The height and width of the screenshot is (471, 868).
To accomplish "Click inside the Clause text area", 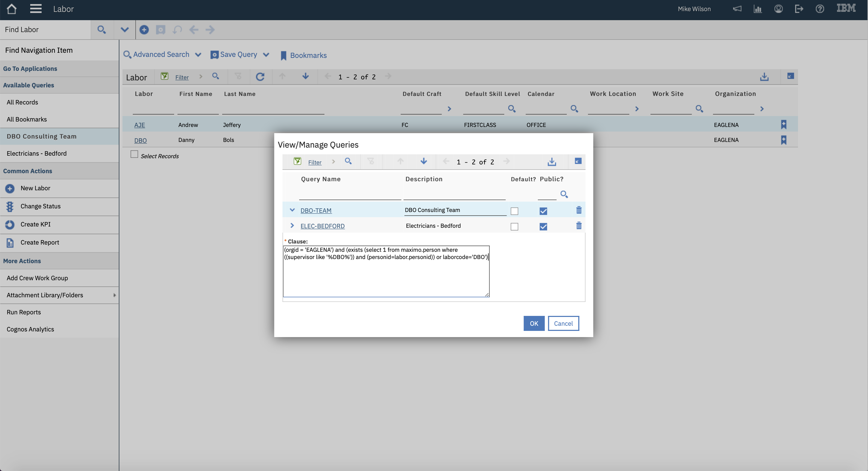I will click(x=386, y=271).
